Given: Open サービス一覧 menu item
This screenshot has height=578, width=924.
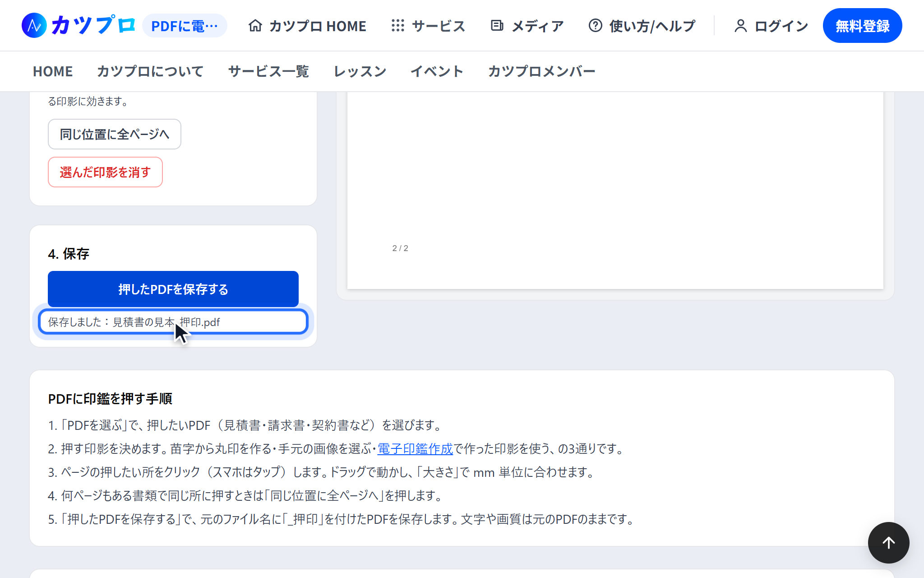Looking at the screenshot, I should tap(268, 71).
